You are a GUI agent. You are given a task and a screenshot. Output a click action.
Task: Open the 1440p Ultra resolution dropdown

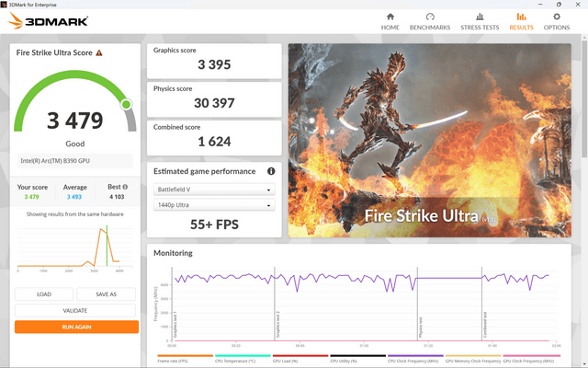(x=214, y=205)
